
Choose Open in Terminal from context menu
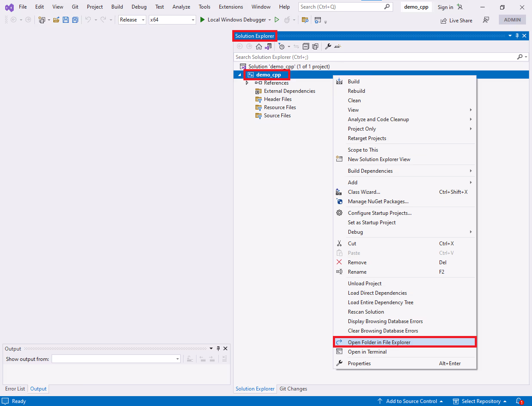(x=404, y=351)
